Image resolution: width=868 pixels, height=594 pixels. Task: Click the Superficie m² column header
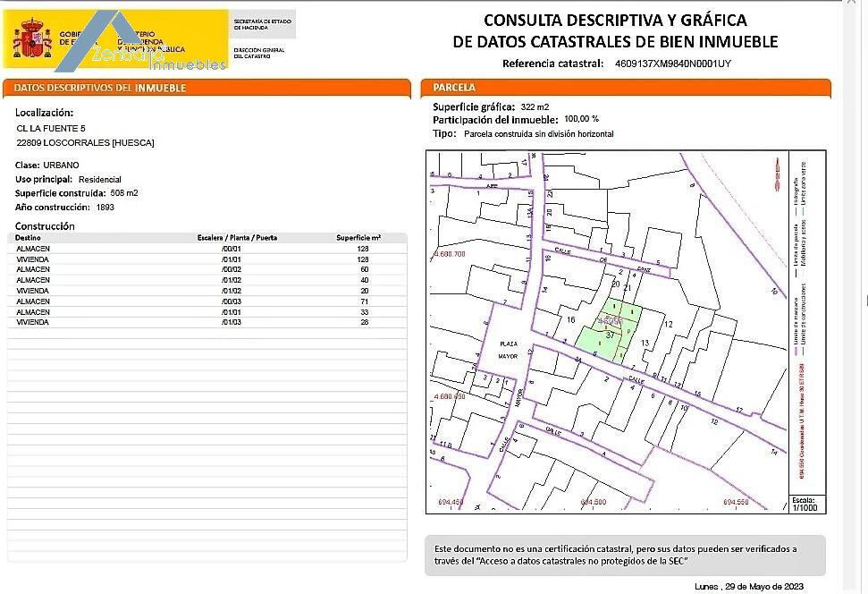[358, 238]
